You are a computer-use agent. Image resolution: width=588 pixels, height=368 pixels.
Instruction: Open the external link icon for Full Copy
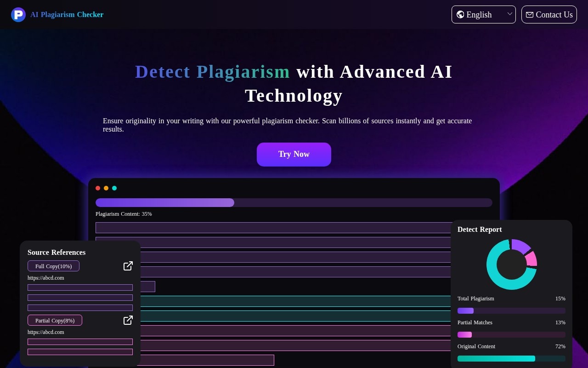128,266
